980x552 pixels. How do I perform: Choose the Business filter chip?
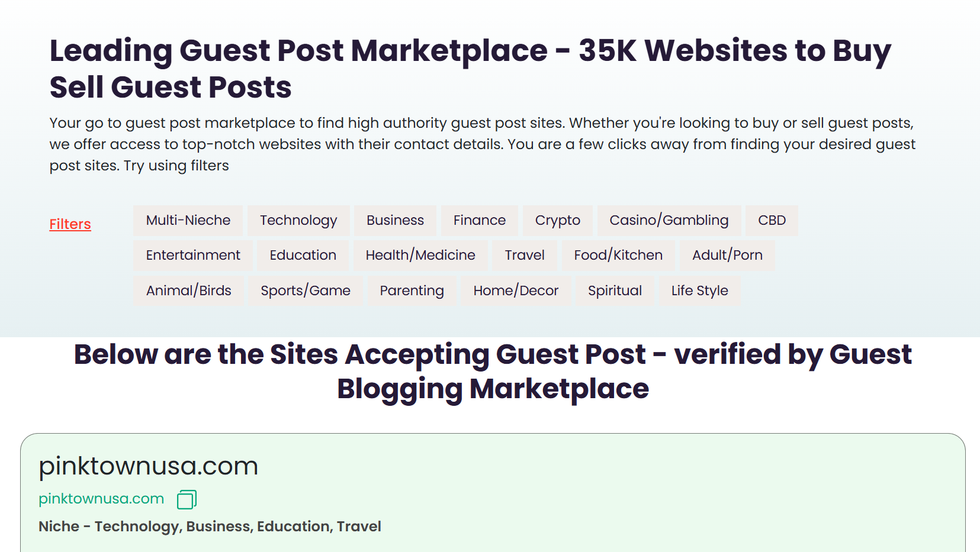click(395, 220)
